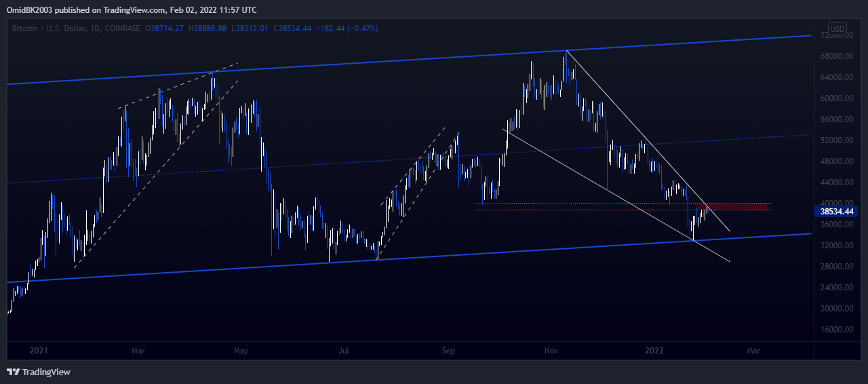Click the 32000.00 price axis label

tap(838, 246)
